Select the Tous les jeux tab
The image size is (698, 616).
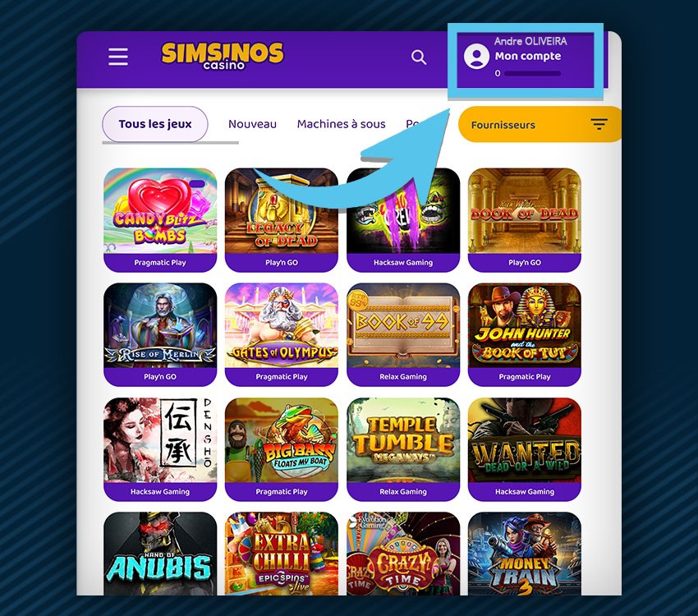155,124
